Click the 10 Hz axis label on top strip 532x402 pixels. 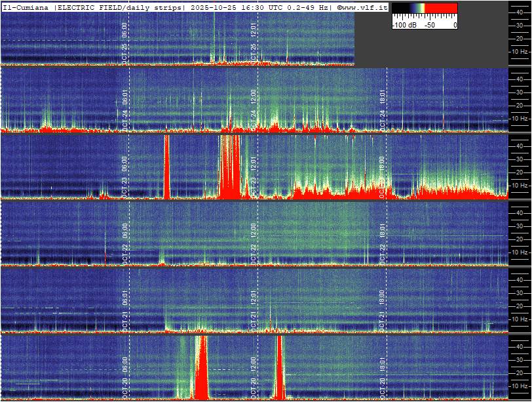[520, 51]
